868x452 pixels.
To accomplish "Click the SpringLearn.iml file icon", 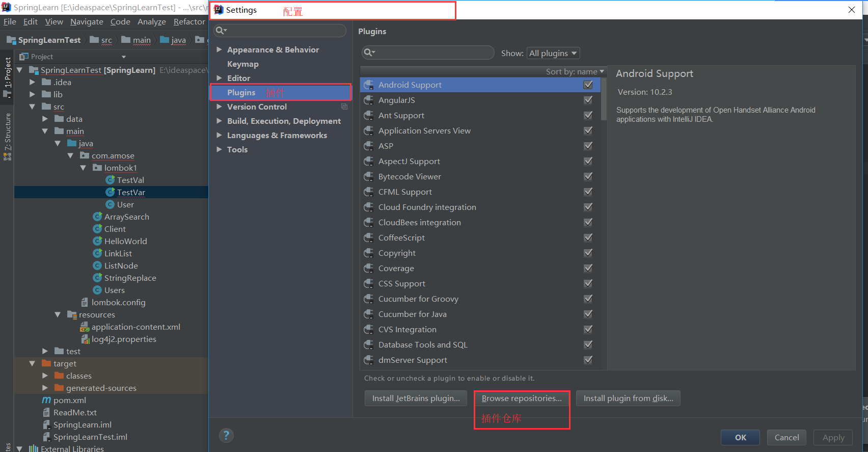I will pos(46,424).
